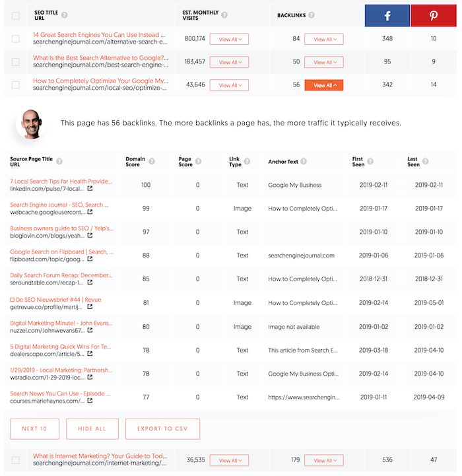The height and width of the screenshot is (476, 462).
Task: Click the Pinterest column icon
Action: pyautogui.click(x=434, y=15)
